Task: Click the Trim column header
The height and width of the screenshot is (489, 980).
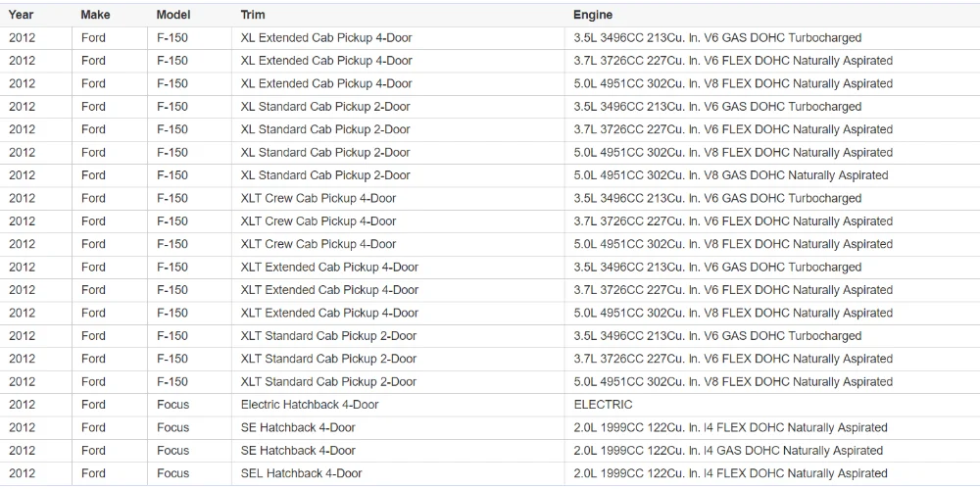Action: point(253,15)
